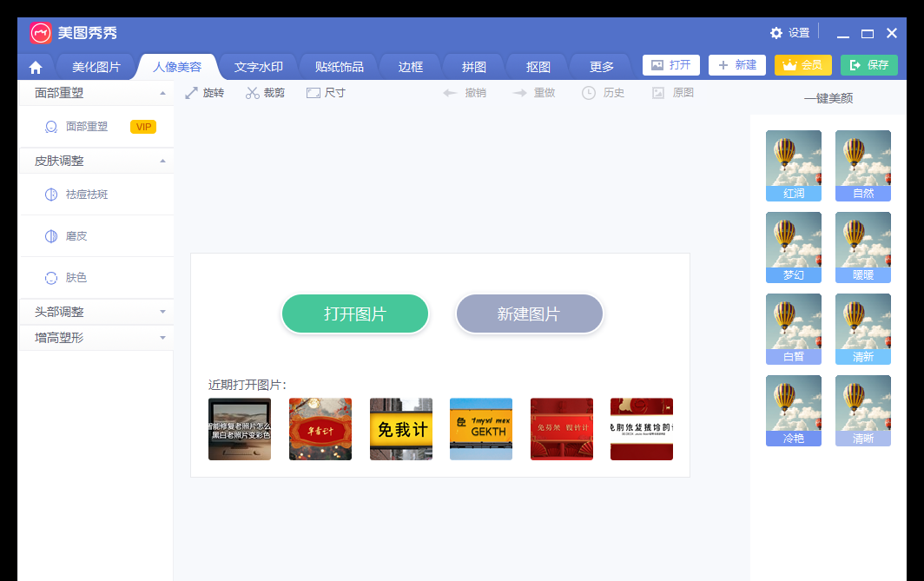Click the 设置 text label
Viewport: 924px width, 581px height.
pos(799,33)
